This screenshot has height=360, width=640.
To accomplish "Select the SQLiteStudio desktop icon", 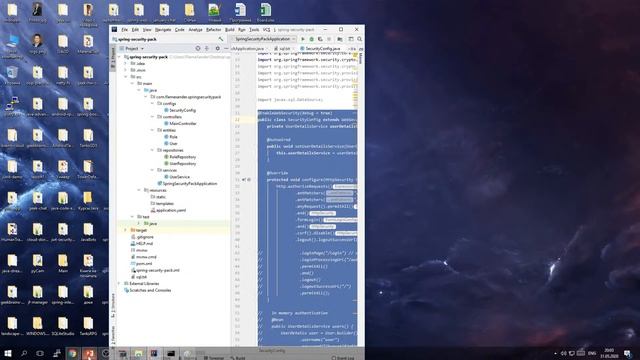I will pos(62,326).
